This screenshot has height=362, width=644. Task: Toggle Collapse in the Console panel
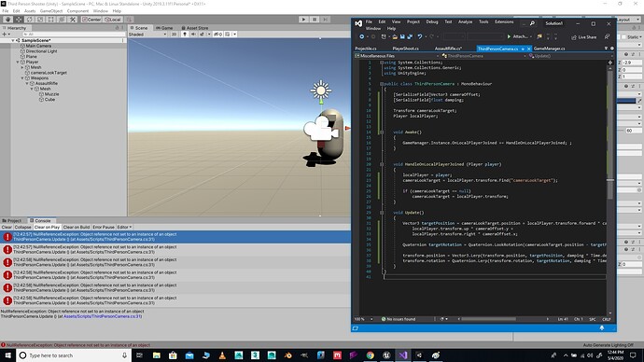click(x=22, y=227)
